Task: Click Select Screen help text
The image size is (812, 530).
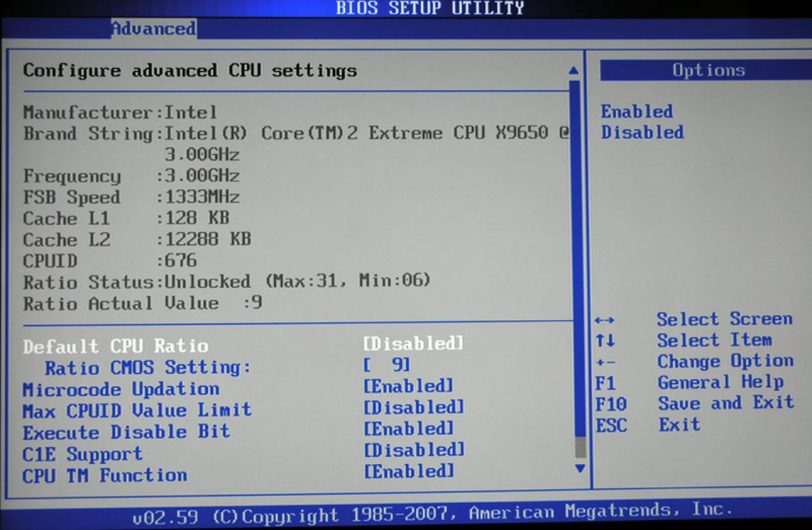Action: coord(724,319)
